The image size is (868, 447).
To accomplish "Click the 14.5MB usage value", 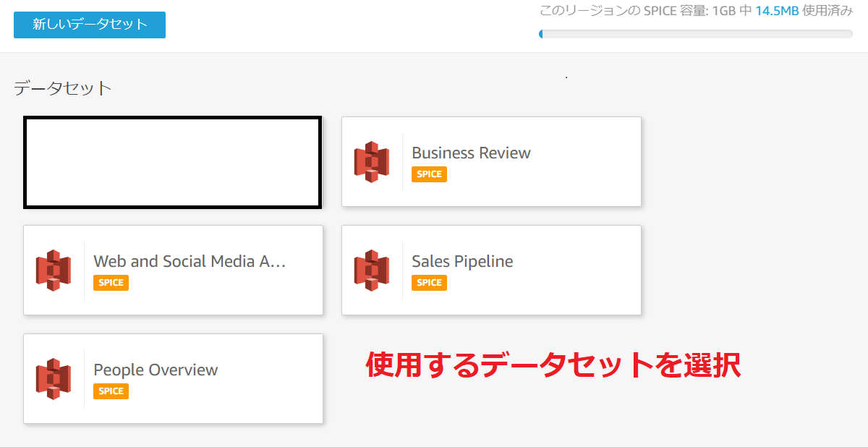I will pos(777,11).
